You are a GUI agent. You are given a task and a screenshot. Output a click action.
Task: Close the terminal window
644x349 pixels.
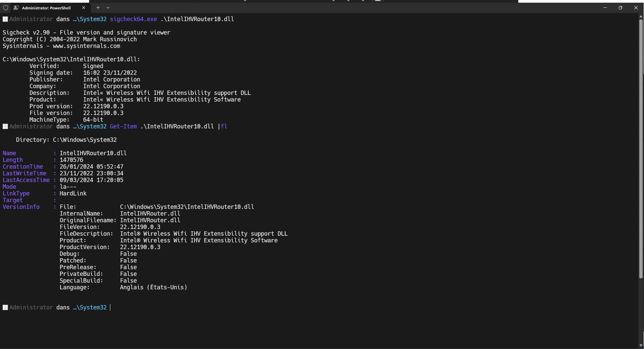(636, 8)
